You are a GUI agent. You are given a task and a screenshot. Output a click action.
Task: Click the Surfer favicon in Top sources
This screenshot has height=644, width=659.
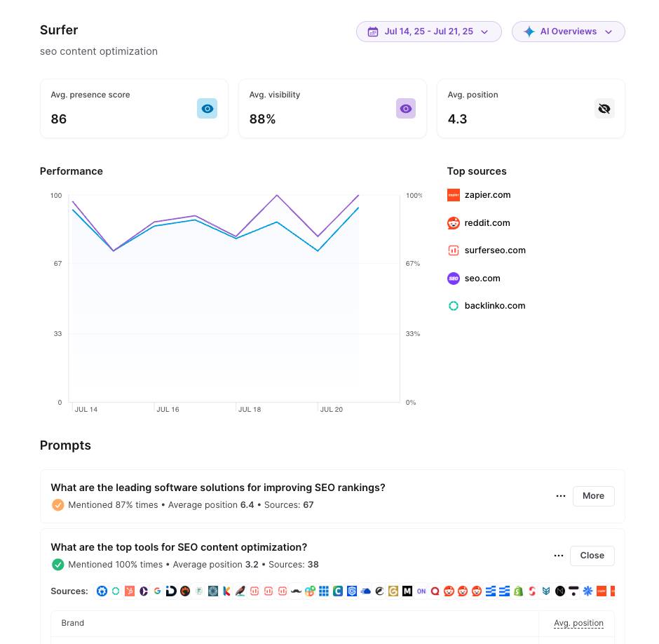[454, 250]
